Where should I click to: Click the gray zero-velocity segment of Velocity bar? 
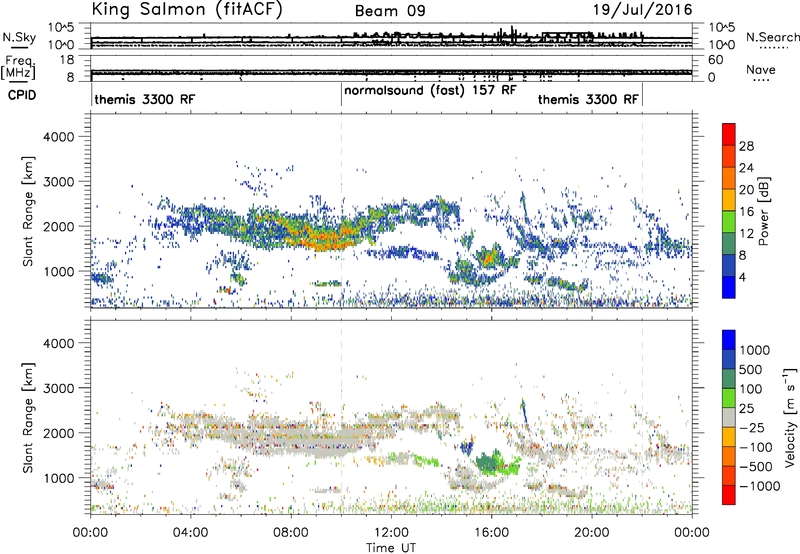coord(729,418)
